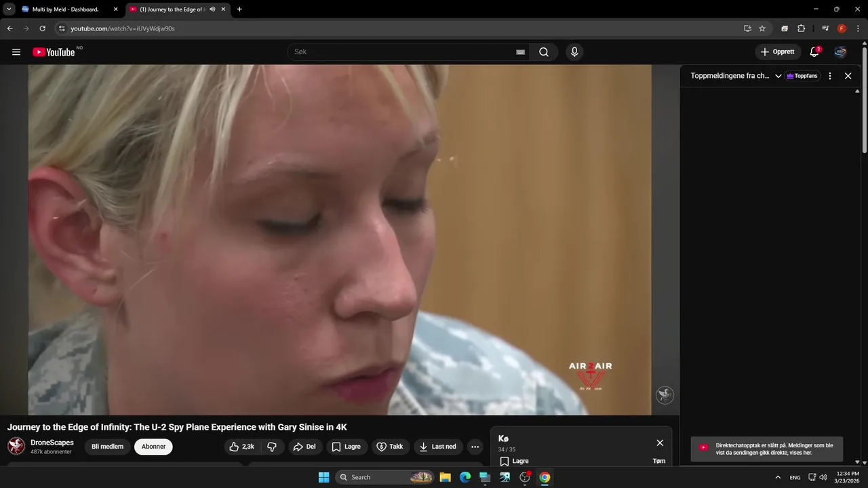Open the YouTube account avatar menu
This screenshot has width=868, height=488.
point(840,52)
